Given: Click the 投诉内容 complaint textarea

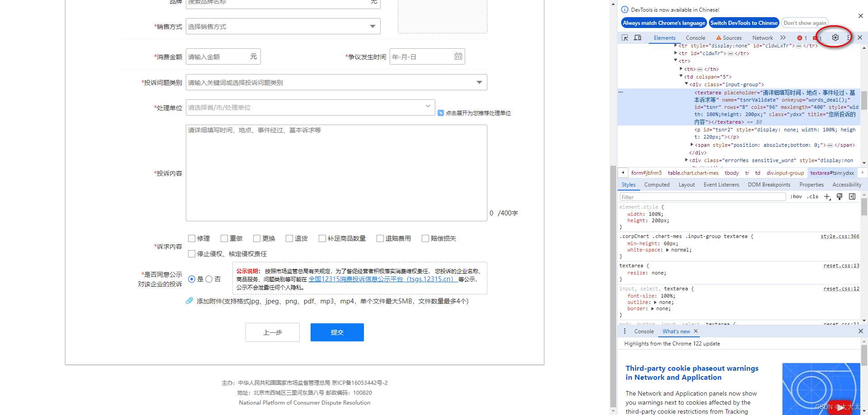Looking at the screenshot, I should click(x=336, y=173).
